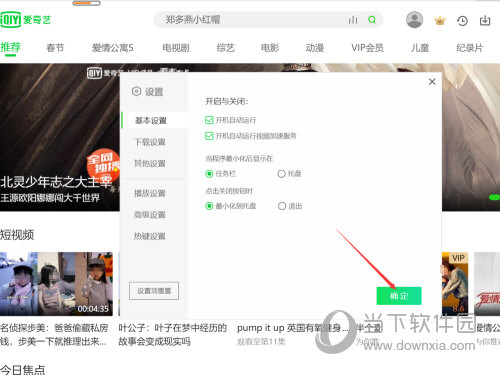Image resolution: width=500 pixels, height=375 pixels.
Task: Click the green banner carousel indicator
Action: (494, 197)
